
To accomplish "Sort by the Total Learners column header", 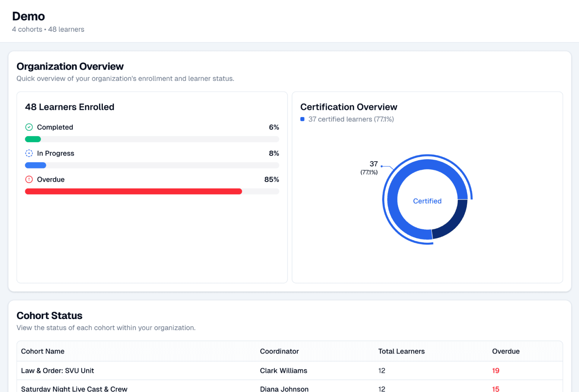I will (401, 351).
